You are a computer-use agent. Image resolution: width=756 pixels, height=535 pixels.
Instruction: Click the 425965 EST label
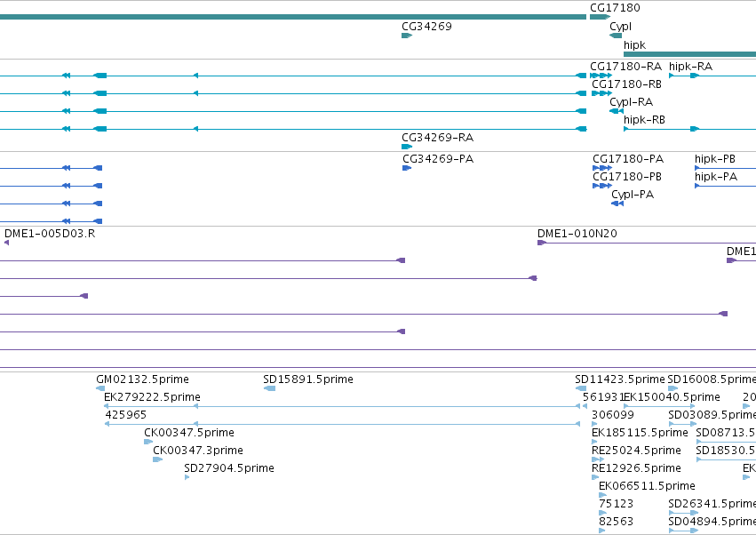[125, 415]
